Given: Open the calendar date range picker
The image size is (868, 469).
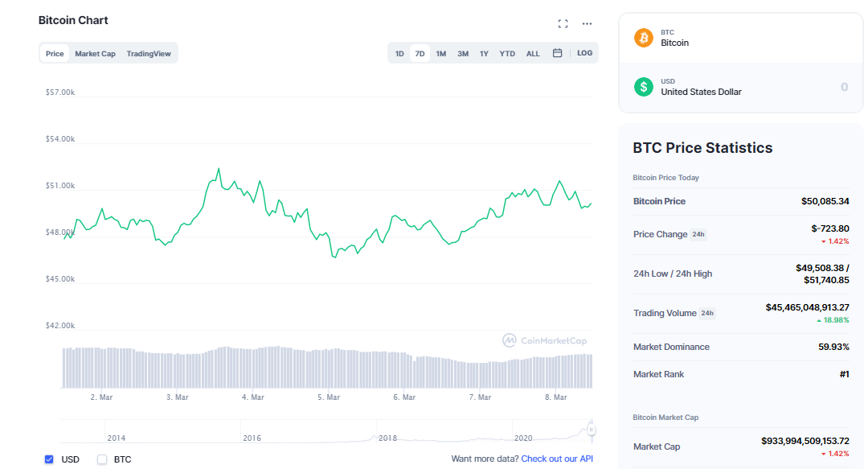Looking at the screenshot, I should (557, 53).
